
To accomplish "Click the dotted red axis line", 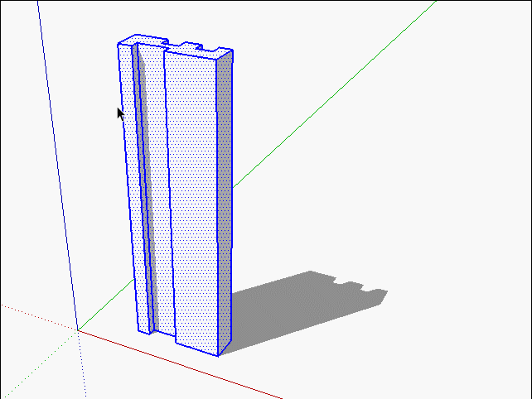I will 33,315.
